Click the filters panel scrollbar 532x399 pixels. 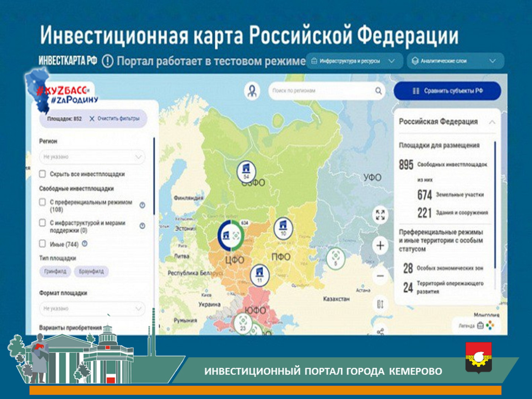point(154,177)
